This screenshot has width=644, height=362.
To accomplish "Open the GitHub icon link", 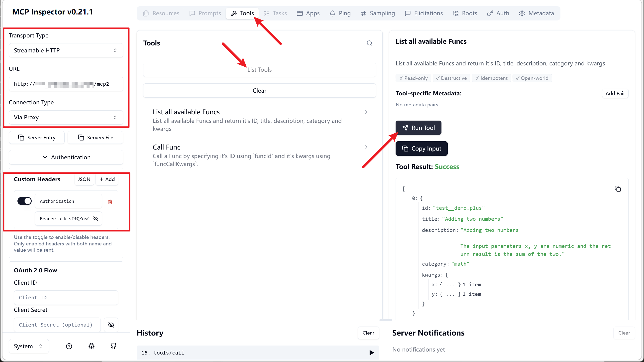I will pos(113,346).
